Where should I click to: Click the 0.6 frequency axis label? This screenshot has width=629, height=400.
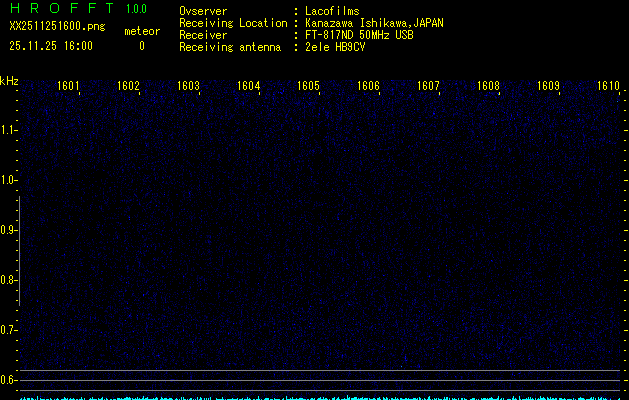pyautogui.click(x=9, y=380)
